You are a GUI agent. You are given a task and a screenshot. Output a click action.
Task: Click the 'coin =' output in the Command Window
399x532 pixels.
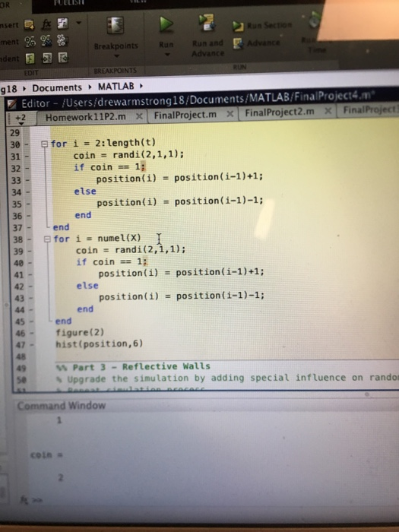click(47, 454)
